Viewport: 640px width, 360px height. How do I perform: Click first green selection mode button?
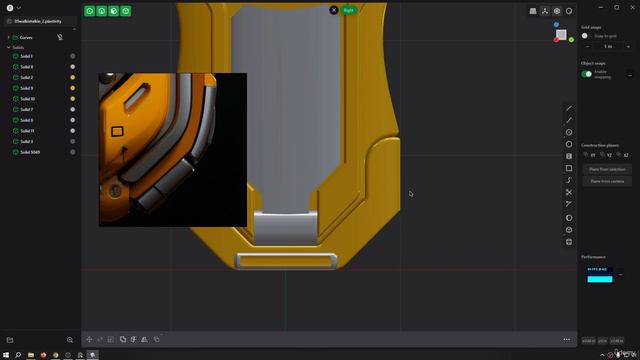coord(89,11)
